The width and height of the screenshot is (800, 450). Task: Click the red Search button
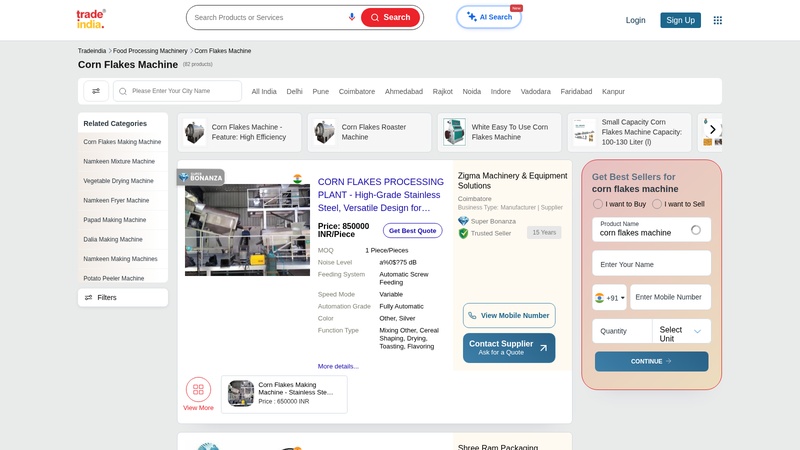click(x=390, y=17)
